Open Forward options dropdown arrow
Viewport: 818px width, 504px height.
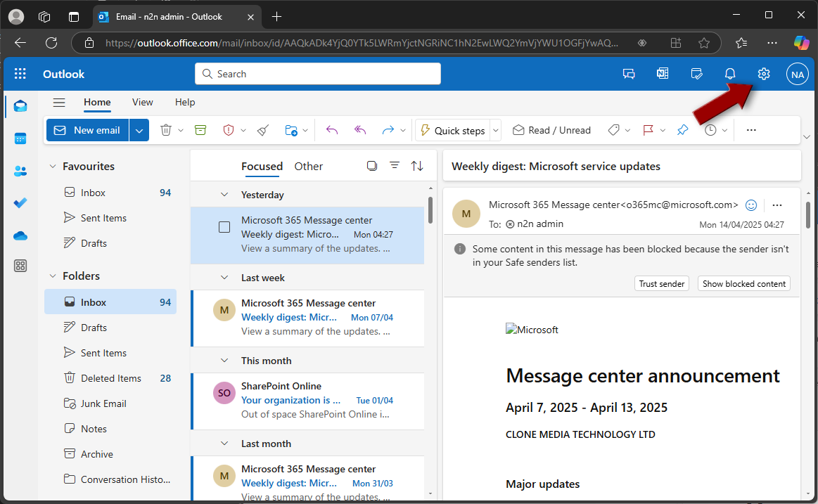tap(403, 130)
